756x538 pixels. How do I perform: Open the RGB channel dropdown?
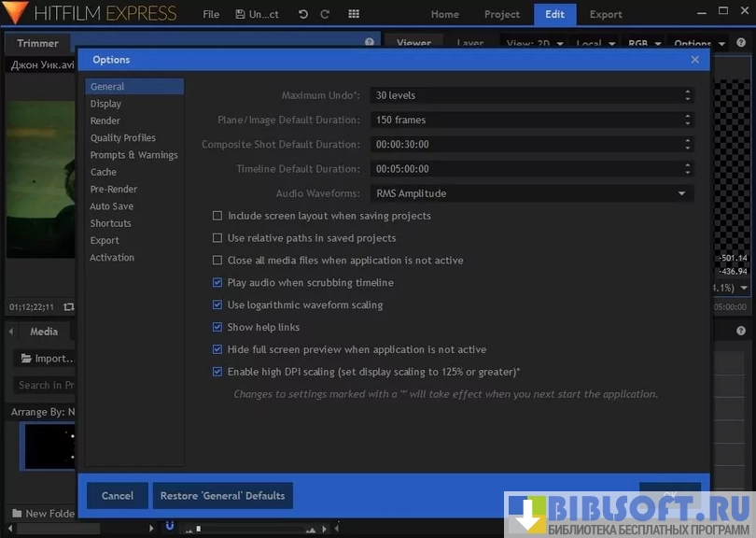tap(644, 44)
